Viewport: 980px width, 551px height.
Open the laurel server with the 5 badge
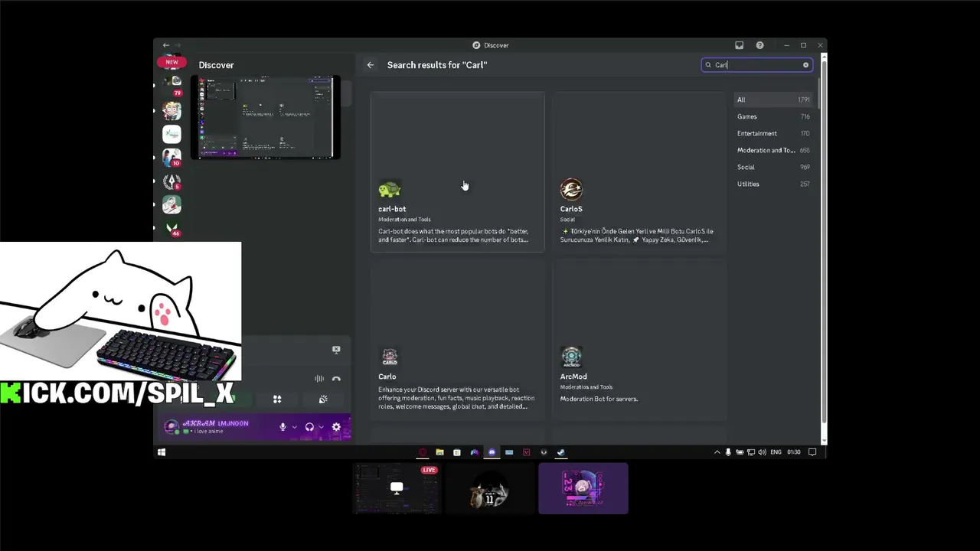click(x=172, y=182)
